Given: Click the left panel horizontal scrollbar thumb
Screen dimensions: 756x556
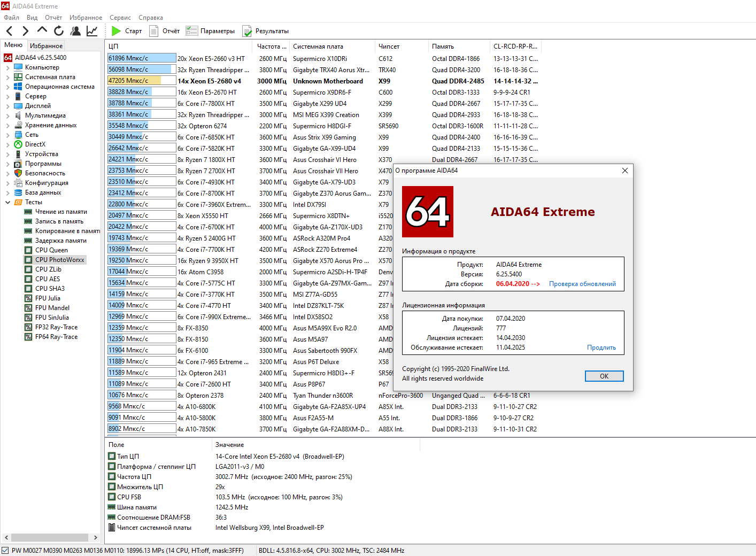Looking at the screenshot, I should [x=49, y=537].
